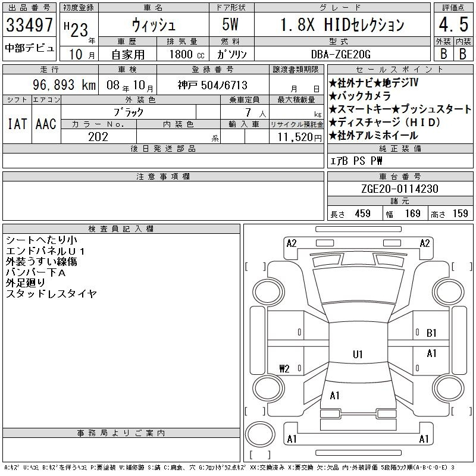Select the ★スマートキー★プッシュスタート line
Screen dimensions: 476x476
[400, 109]
